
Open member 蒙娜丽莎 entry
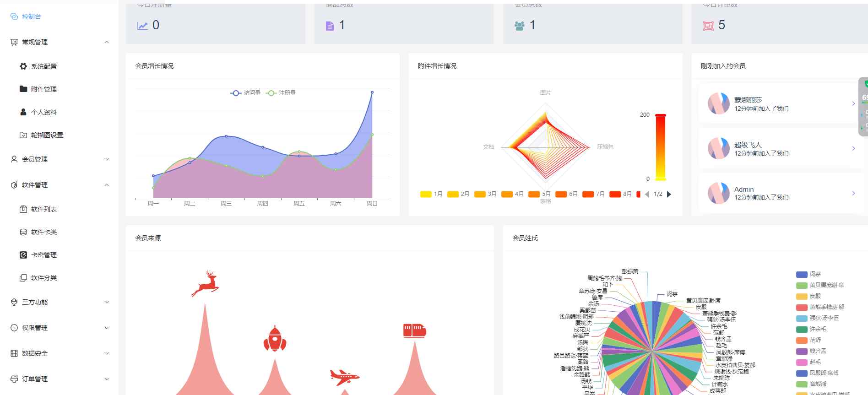(x=778, y=104)
